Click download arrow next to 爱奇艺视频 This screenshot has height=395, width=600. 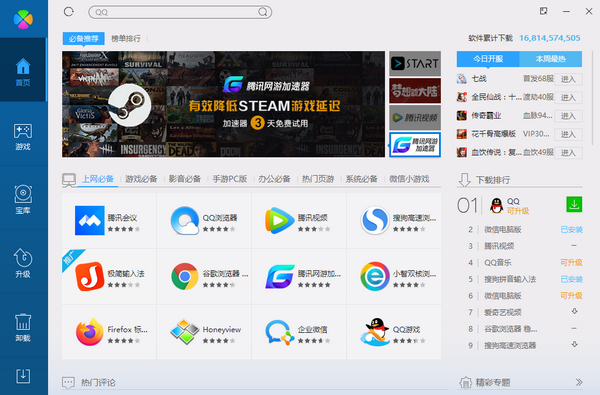click(574, 312)
